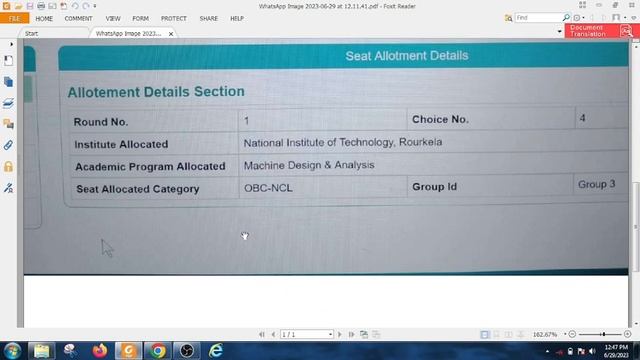This screenshot has width=640, height=360.
Task: Open the Windows Start button
Action: pos(12,351)
